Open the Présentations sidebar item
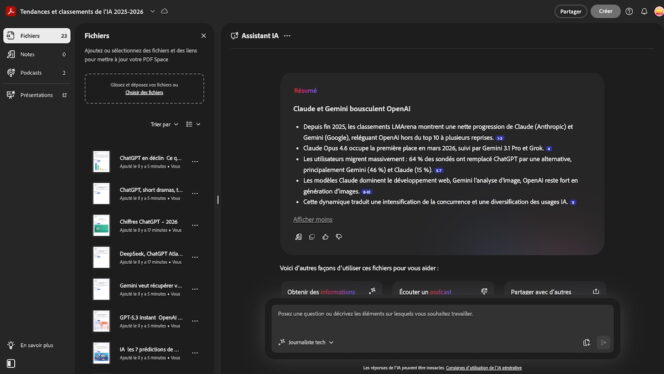This screenshot has width=664, height=374. (37, 95)
